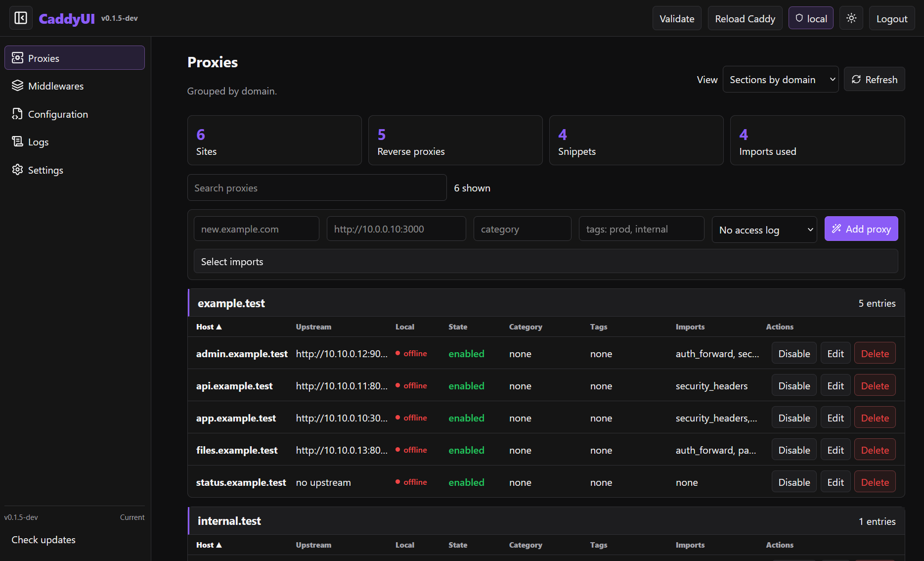Screen dimensions: 924x561
Task: Delete files.example.test proxy
Action: [875, 450]
